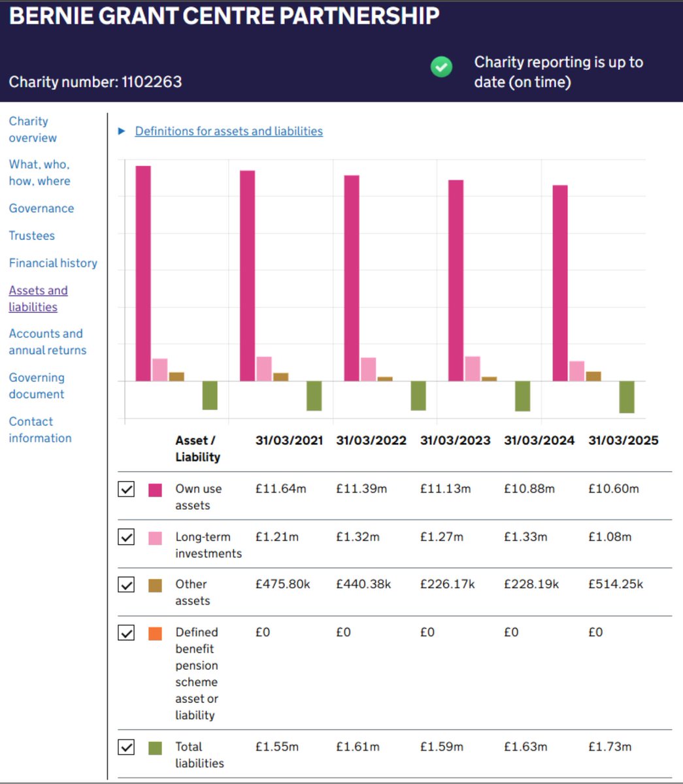The height and width of the screenshot is (784, 683).
Task: Uncheck the Long-term investments checkbox
Action: pyautogui.click(x=126, y=537)
